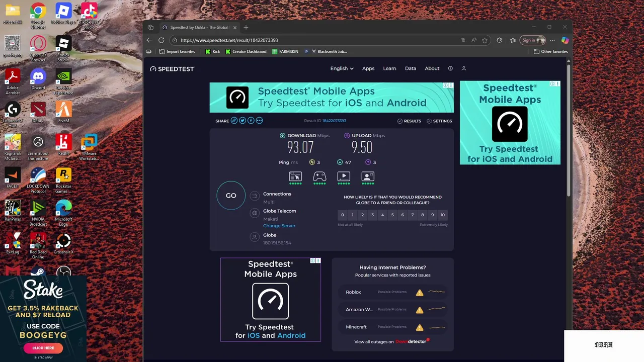644x362 pixels.
Task: Open Edge tab actions menu icon
Action: (x=150, y=27)
